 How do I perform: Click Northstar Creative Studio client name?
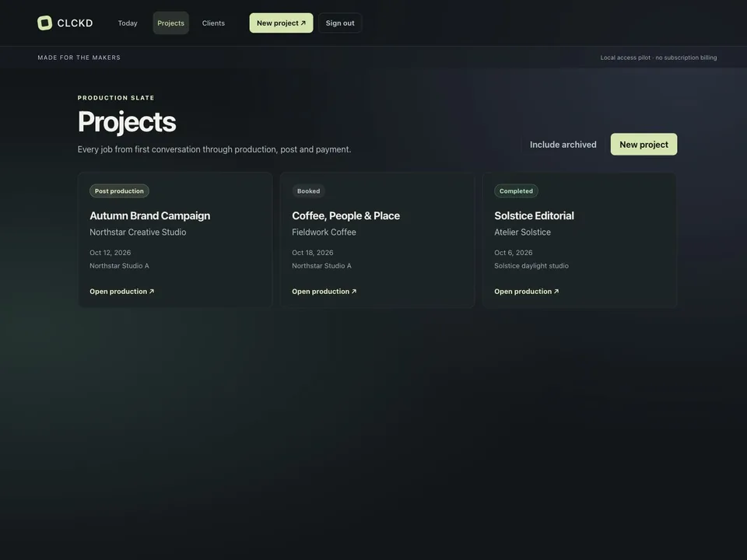point(138,233)
